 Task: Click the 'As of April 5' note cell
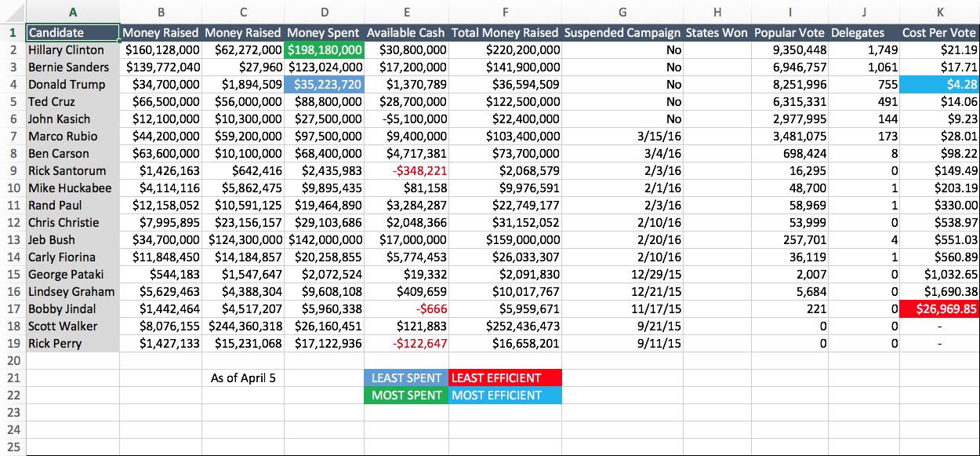[x=243, y=378]
